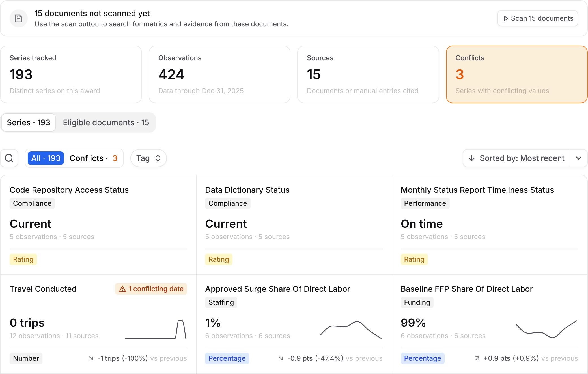Click the Compliance tag on Data Dictionary card

pos(228,203)
